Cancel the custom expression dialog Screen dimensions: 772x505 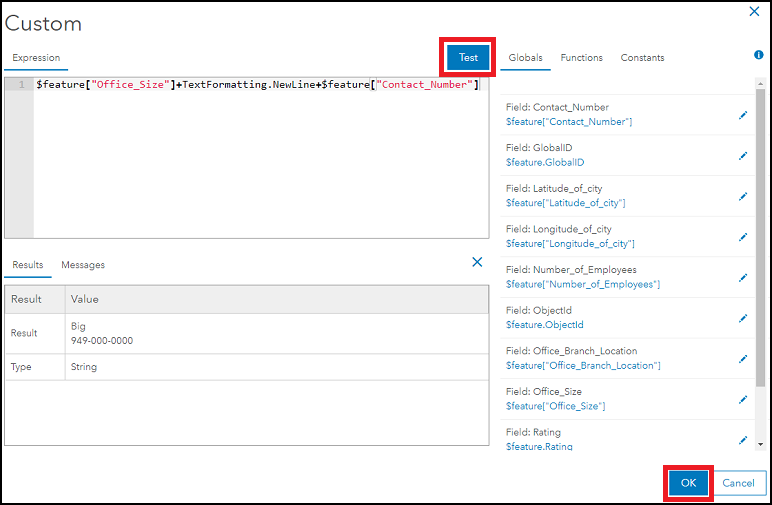click(738, 483)
